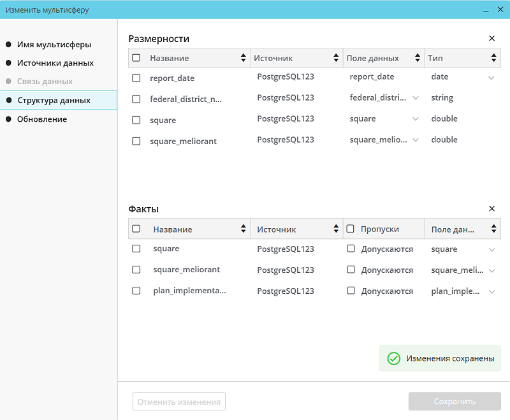Screen dimensions: 510x420
Task: Close the Факты section with X icon
Action: click(492, 208)
